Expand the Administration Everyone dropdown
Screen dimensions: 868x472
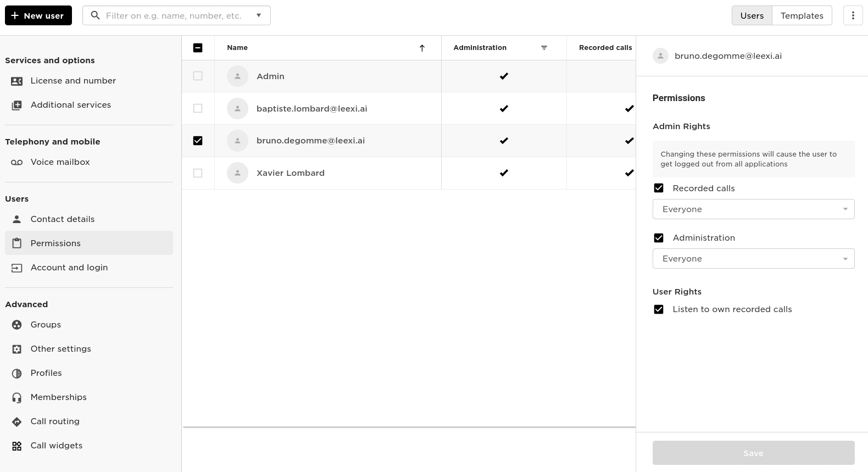(x=753, y=259)
